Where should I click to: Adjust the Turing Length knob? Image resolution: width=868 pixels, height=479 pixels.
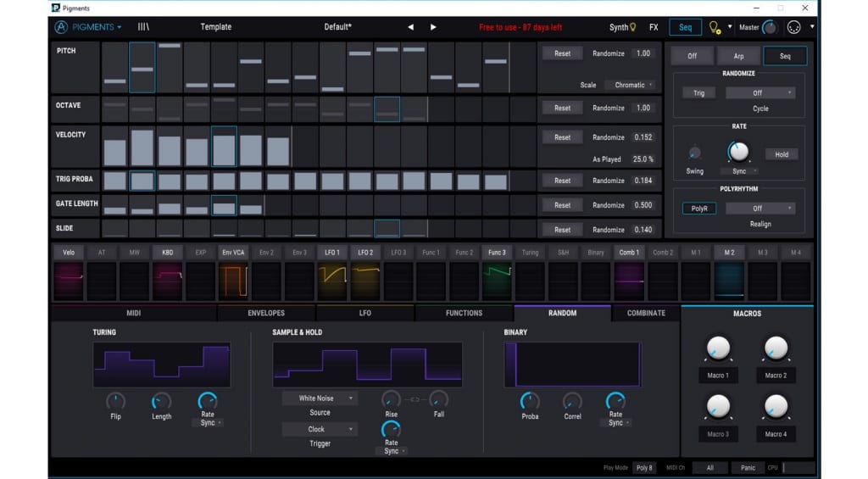point(161,402)
